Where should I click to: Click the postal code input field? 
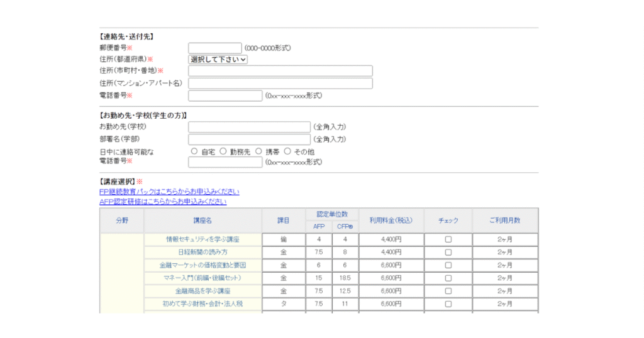pos(214,48)
